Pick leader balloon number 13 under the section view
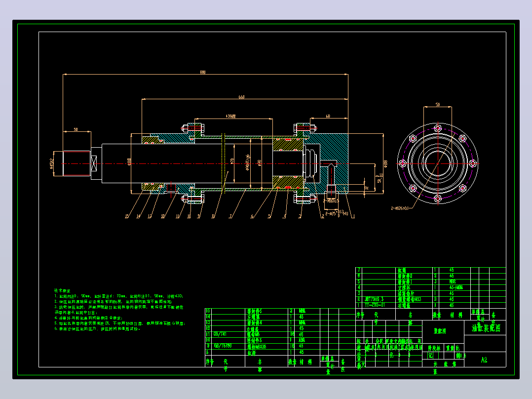532x399 pixels. 150,216
